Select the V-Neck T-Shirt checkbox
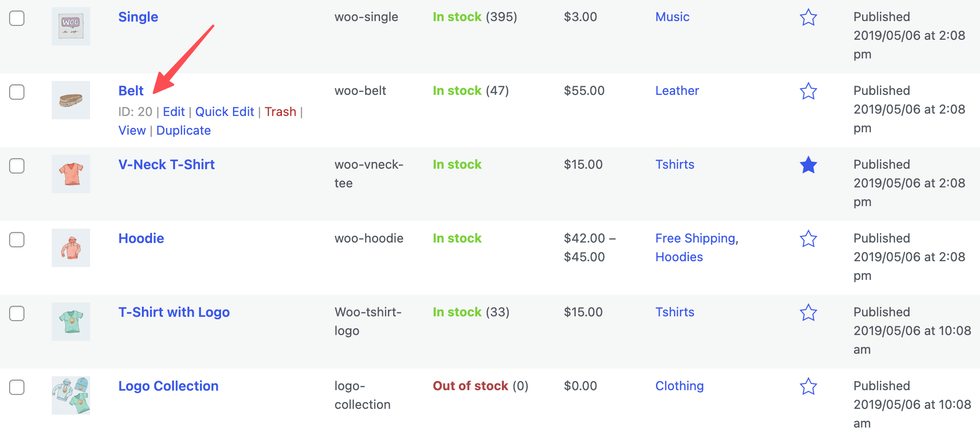 (17, 166)
